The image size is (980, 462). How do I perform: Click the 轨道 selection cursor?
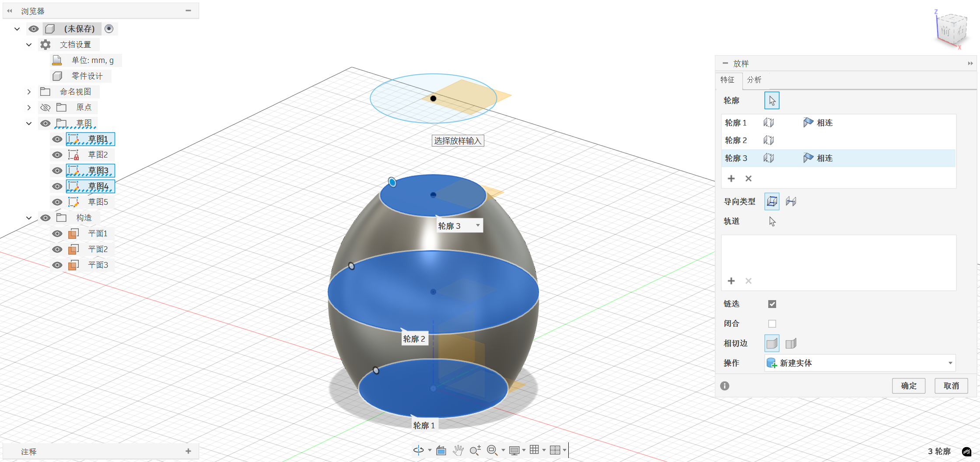[772, 221]
